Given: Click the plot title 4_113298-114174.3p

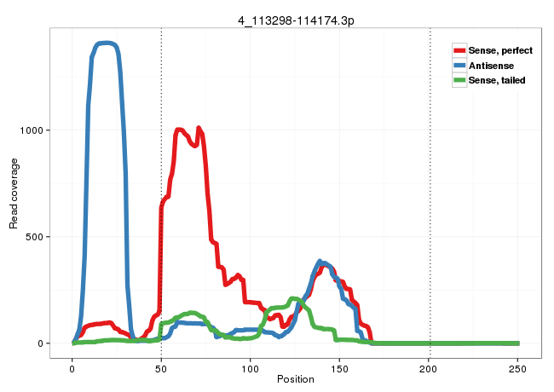Looking at the screenshot, I should pos(296,18).
